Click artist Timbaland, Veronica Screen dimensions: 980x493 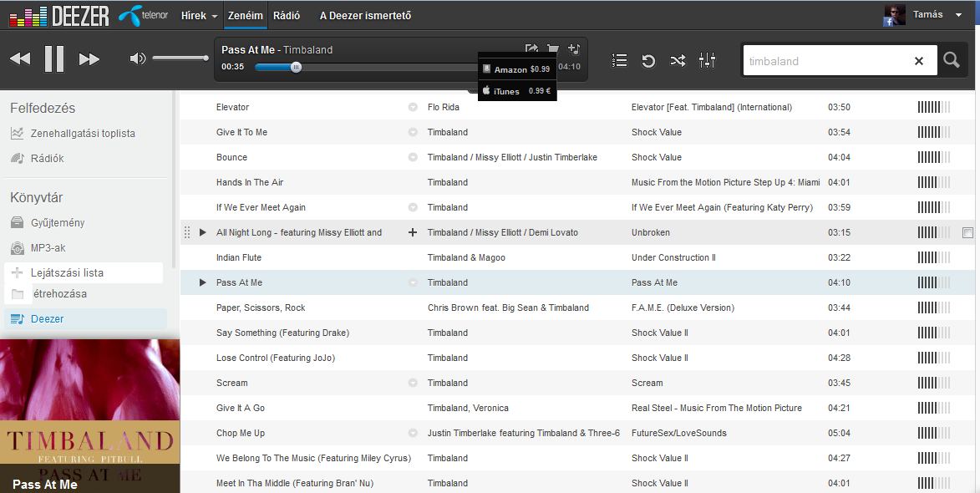pos(468,408)
